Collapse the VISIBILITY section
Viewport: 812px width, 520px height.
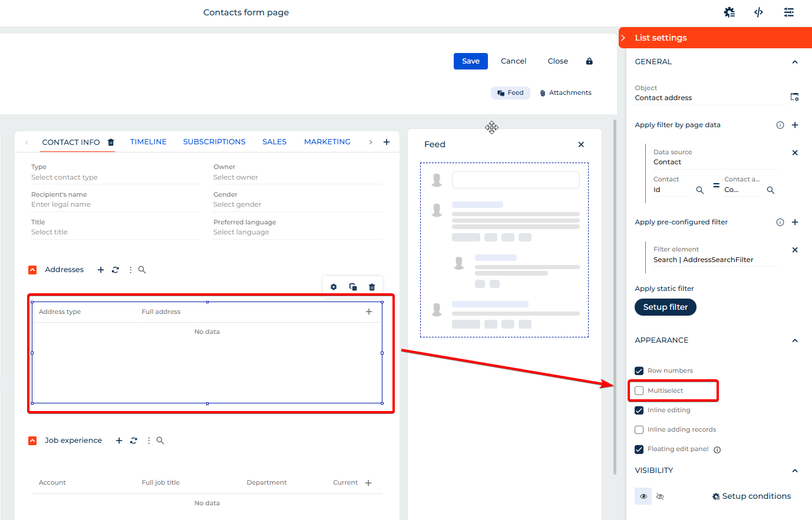tap(795, 471)
